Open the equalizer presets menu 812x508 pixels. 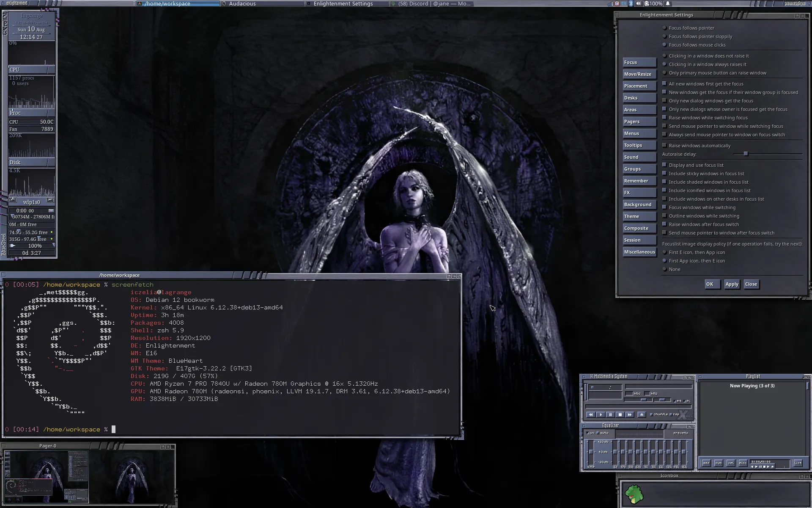[x=680, y=433]
